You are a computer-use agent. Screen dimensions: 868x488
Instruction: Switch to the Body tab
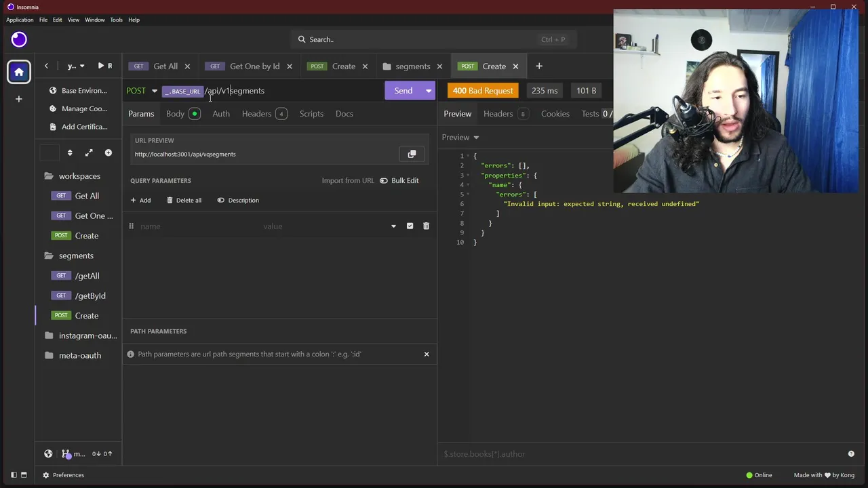183,113
